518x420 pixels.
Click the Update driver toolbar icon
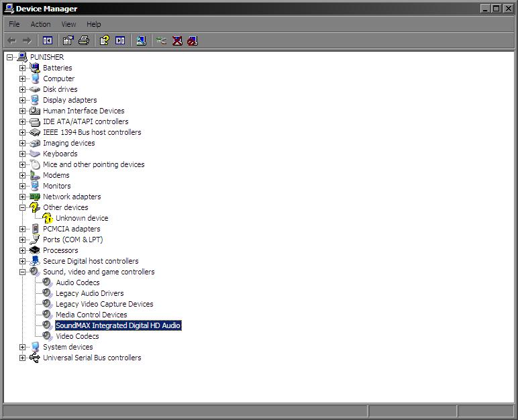coord(162,41)
